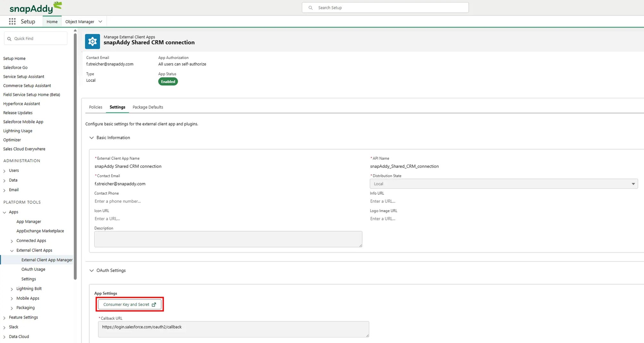Open the App Launcher grid icon

tap(12, 21)
